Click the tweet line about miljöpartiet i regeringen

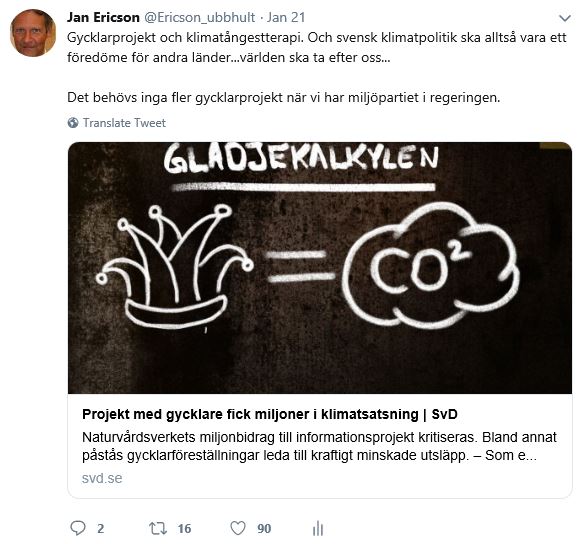point(283,98)
